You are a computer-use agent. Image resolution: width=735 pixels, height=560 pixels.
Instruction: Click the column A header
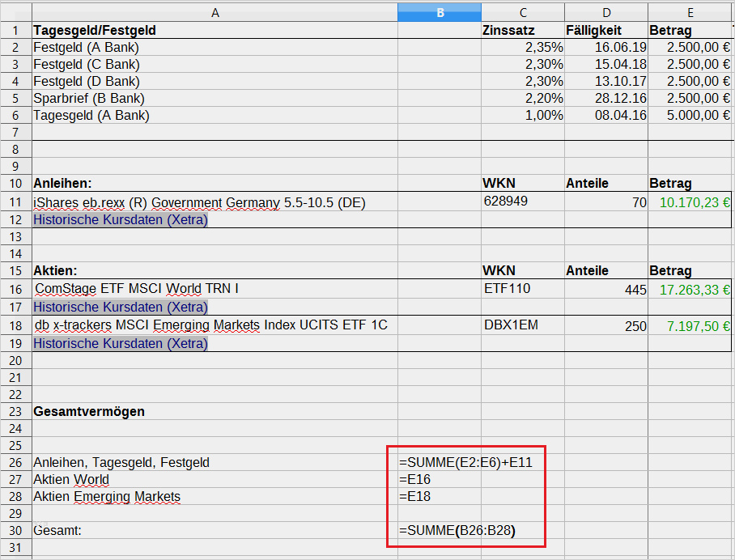click(215, 12)
